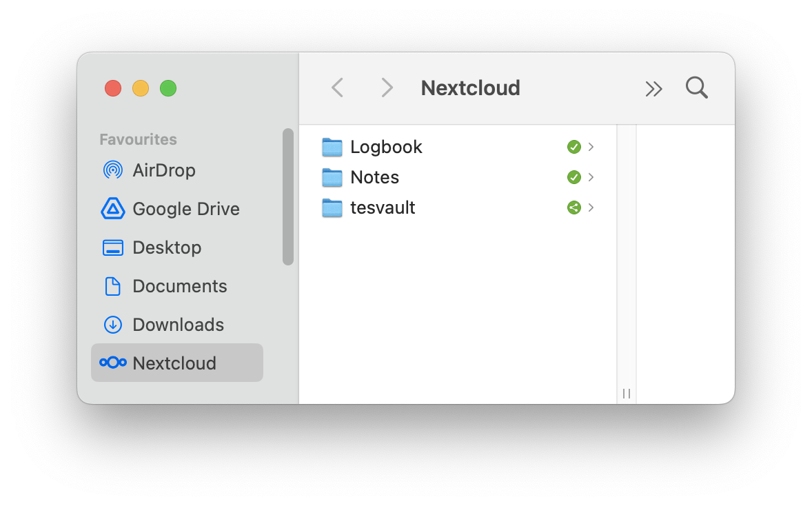This screenshot has height=506, width=812.
Task: Open the search magnifier
Action: coord(696,88)
